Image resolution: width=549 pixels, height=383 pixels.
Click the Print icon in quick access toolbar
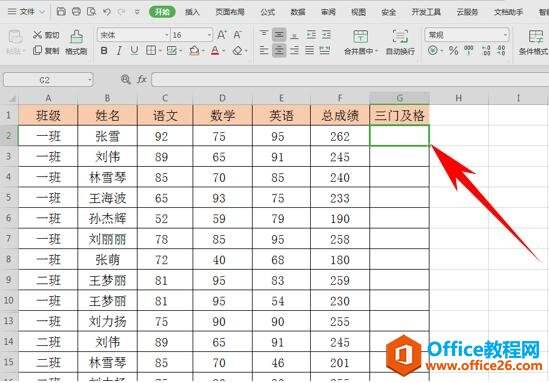[x=76, y=12]
